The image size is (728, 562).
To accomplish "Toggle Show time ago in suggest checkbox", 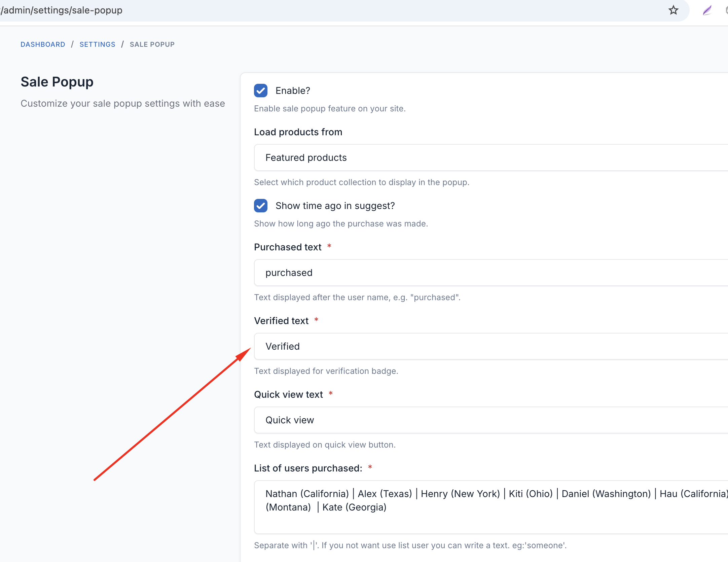I will point(261,206).
